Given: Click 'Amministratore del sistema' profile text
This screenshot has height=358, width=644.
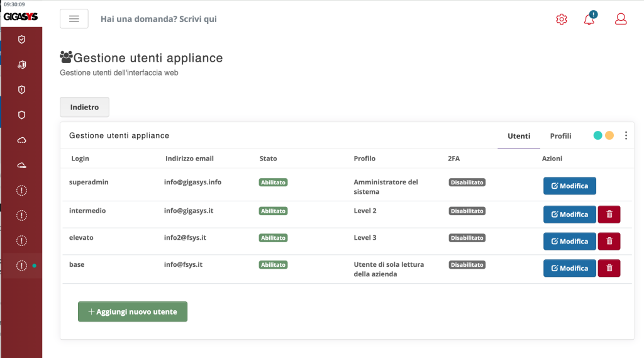Looking at the screenshot, I should 386,187.
